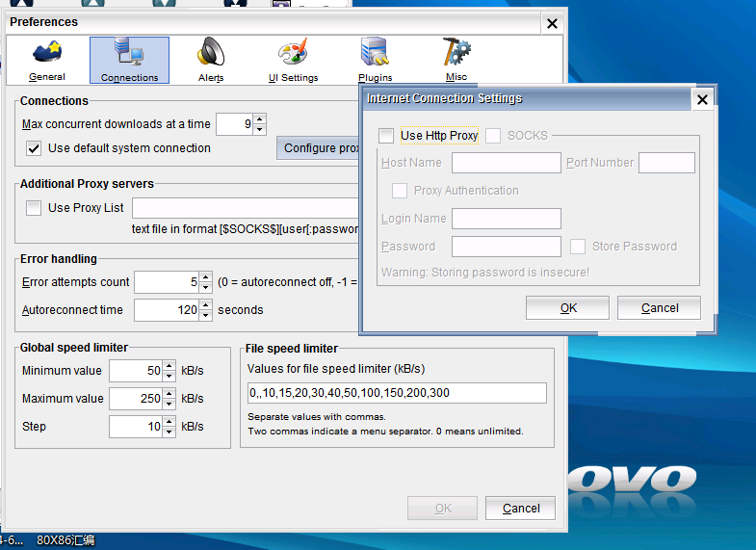
Task: Open the Misc tools icon tab
Action: click(456, 60)
